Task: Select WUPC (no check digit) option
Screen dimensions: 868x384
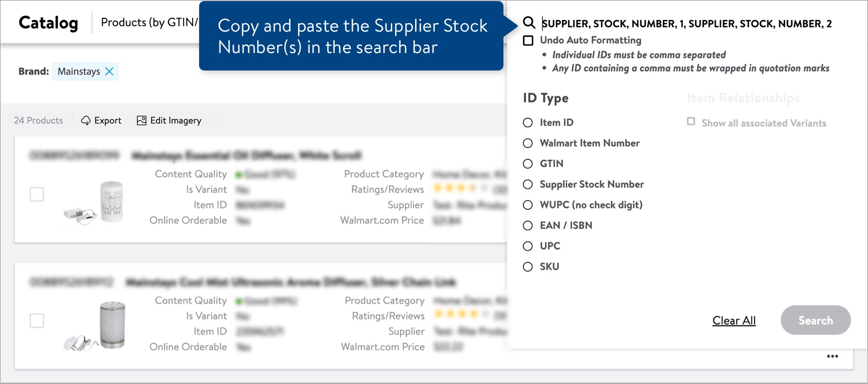Action: (x=528, y=205)
